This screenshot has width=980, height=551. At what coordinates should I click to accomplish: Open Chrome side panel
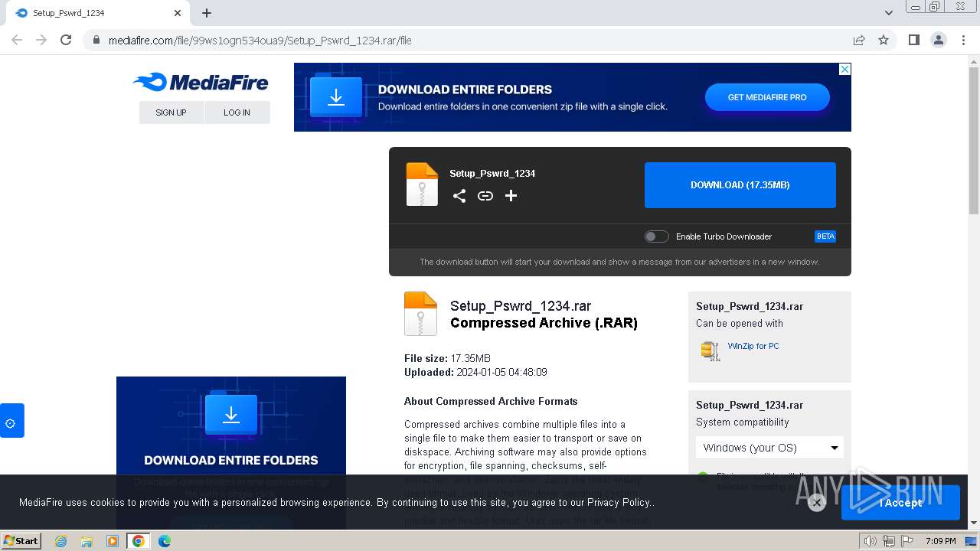click(x=913, y=40)
